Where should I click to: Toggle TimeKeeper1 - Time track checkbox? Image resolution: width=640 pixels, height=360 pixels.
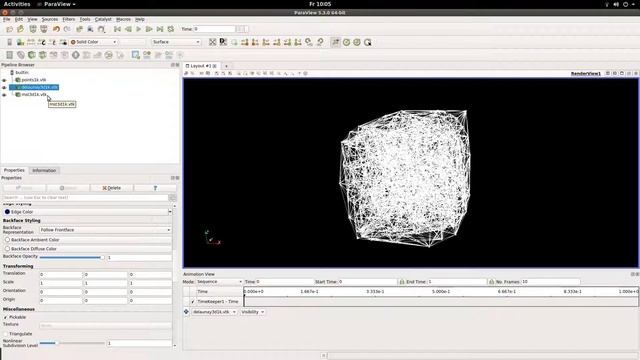[x=193, y=302]
